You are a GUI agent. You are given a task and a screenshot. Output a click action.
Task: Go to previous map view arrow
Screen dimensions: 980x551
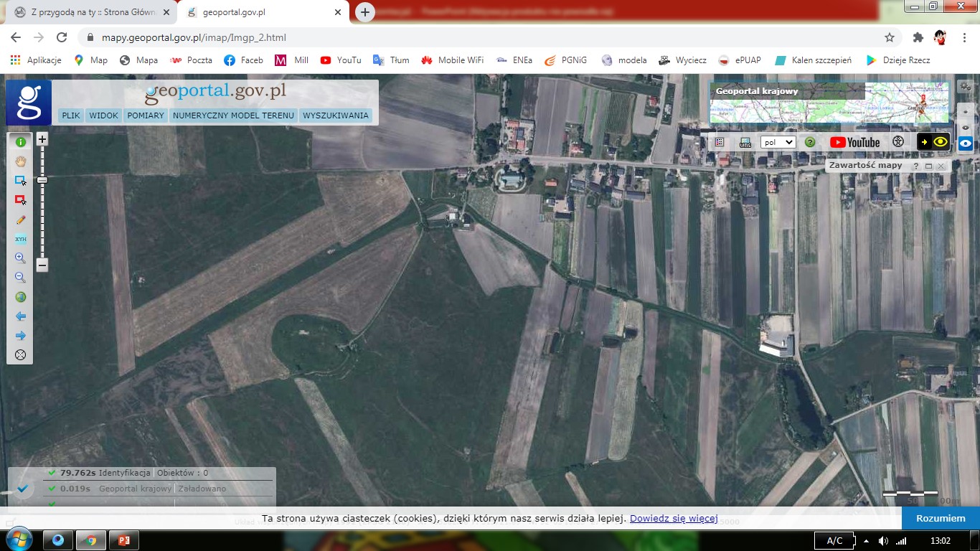(20, 316)
